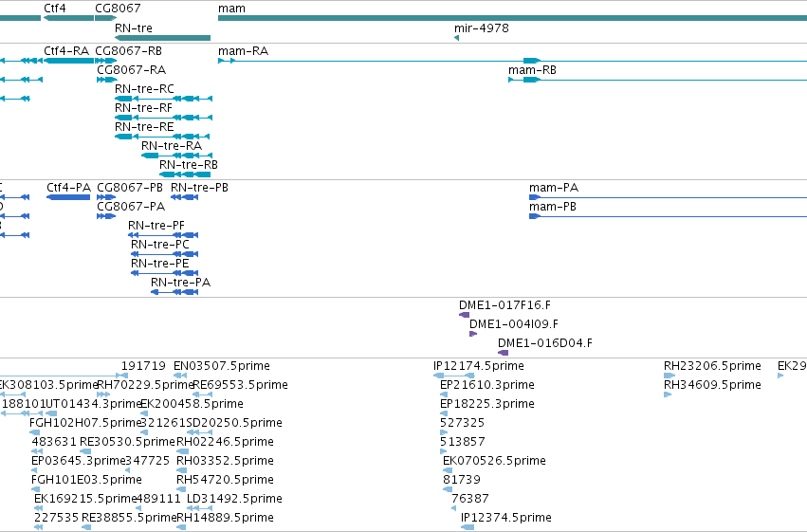Click the SD20250.5prime EST label
The image size is (807, 532).
tap(234, 424)
